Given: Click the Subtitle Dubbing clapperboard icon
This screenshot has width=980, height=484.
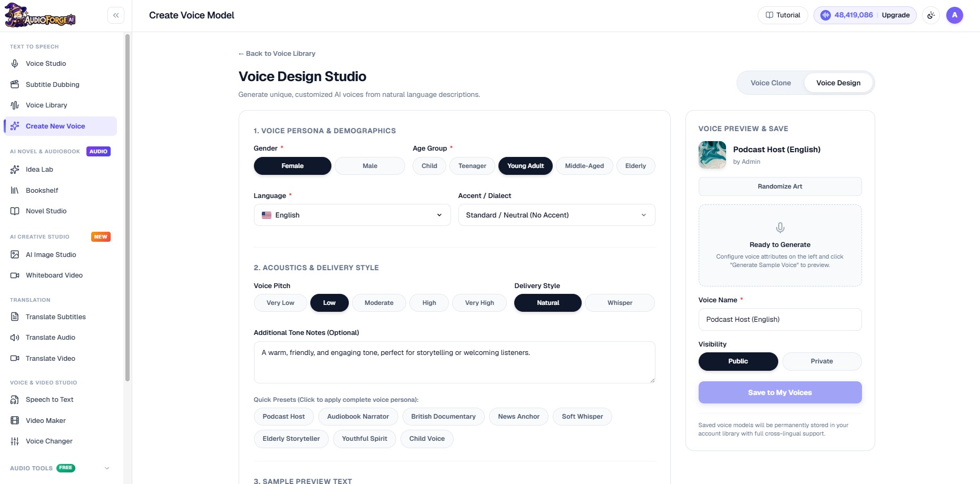Looking at the screenshot, I should pos(15,84).
